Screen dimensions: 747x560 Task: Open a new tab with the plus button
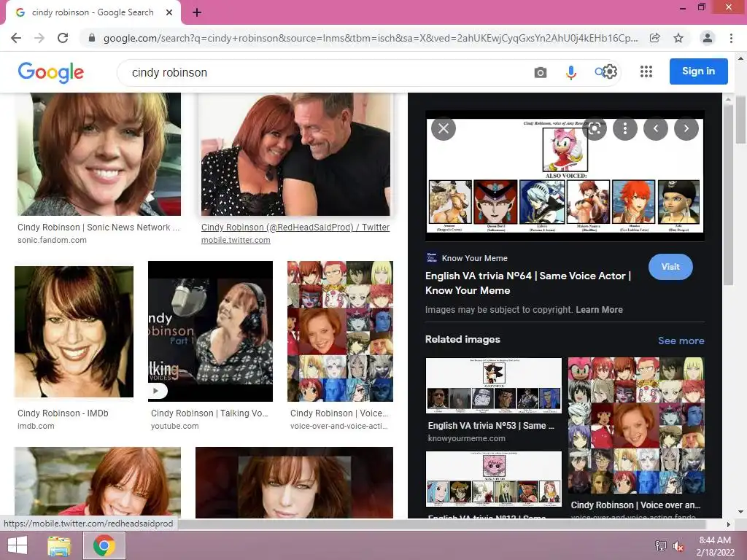[x=197, y=12]
